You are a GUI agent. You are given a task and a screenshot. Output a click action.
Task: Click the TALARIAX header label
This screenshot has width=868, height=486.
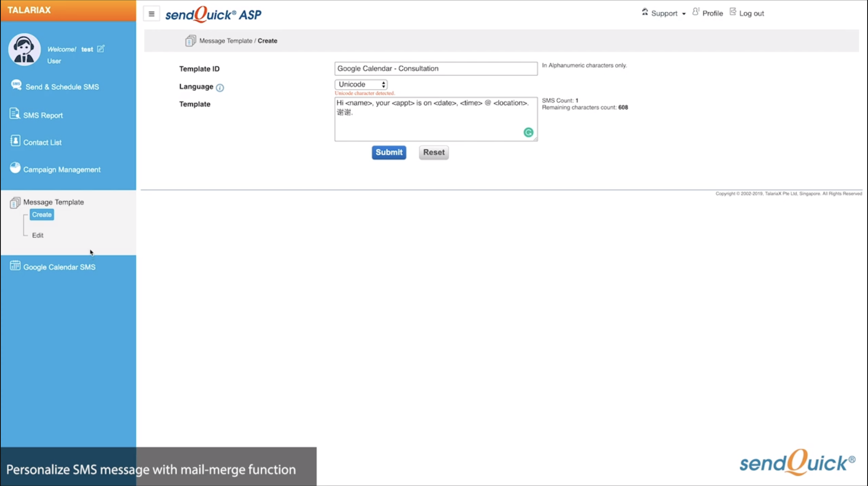29,10
